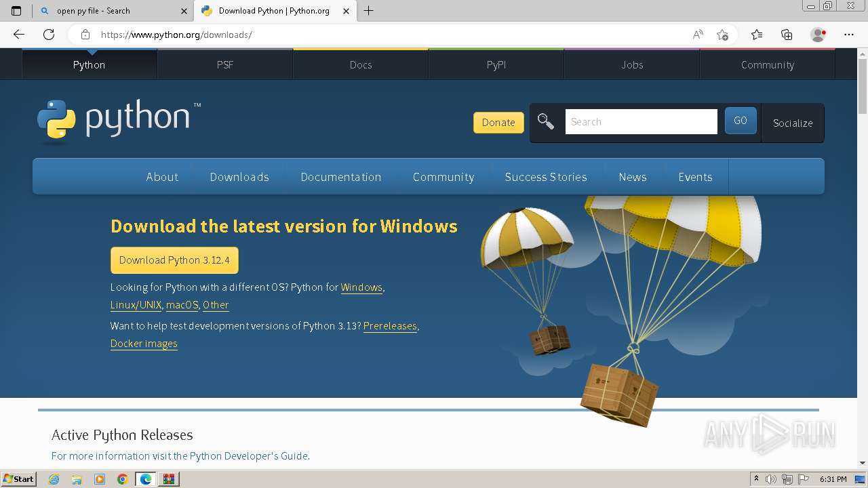
Task: Add this page to favorites star icon
Action: click(x=723, y=35)
